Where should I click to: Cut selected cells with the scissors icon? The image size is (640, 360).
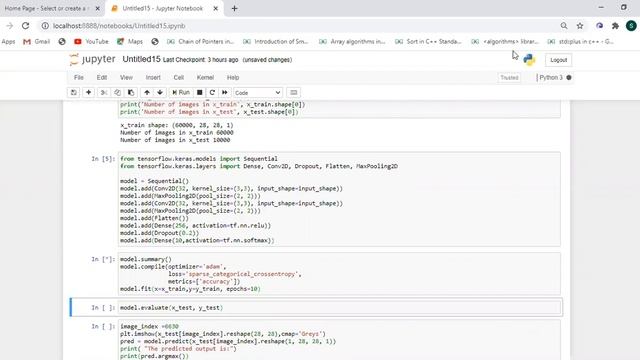104,93
